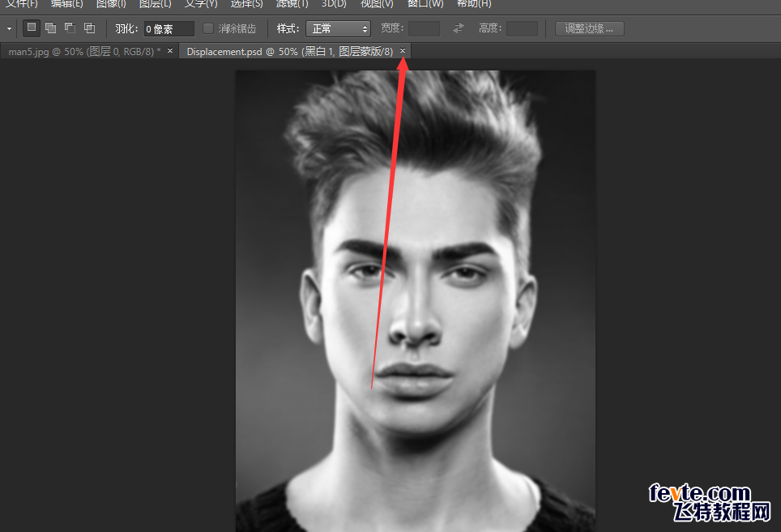Screen dimensions: 781x532
Task: Click the 羽化 feather value field
Action: [169, 28]
